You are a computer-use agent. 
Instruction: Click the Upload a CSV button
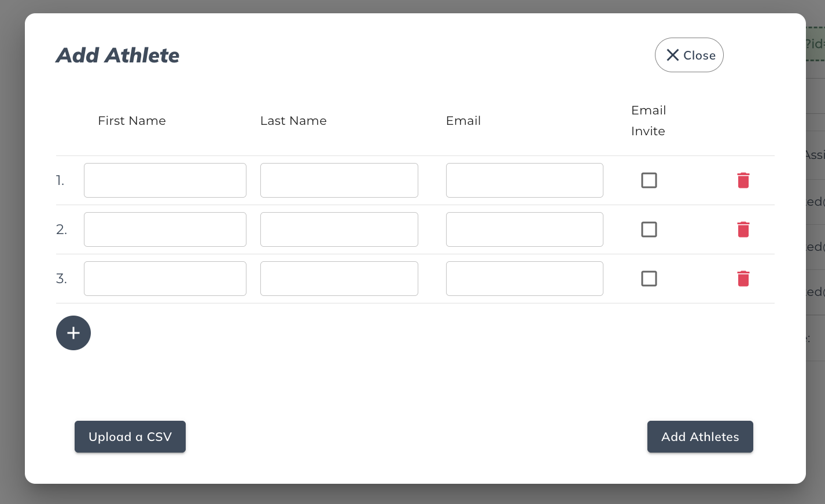(x=130, y=437)
